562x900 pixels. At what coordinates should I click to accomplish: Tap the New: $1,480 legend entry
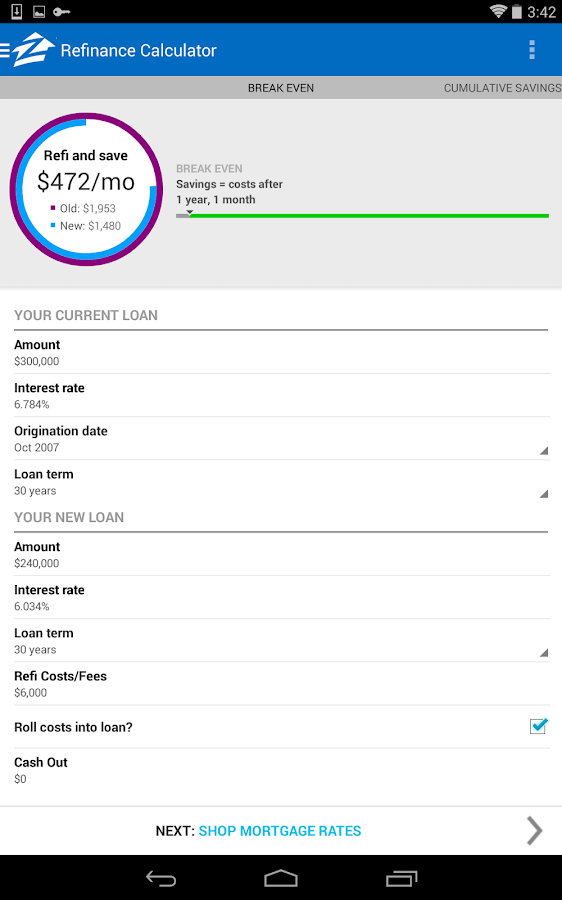[86, 226]
